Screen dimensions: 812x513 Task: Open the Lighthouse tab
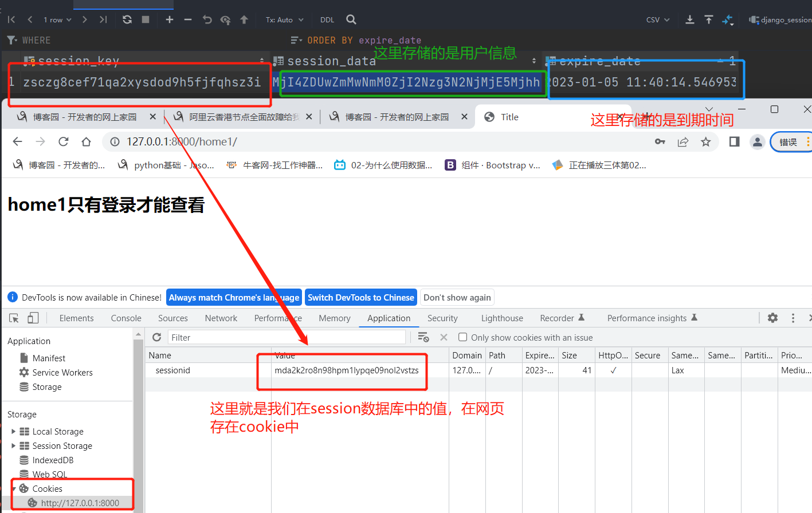tap(502, 318)
